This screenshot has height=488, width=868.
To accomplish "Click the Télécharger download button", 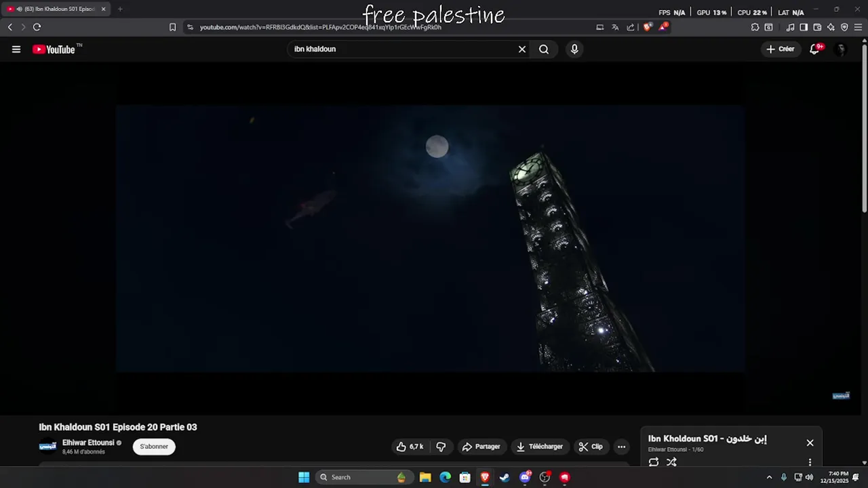I will point(539,447).
